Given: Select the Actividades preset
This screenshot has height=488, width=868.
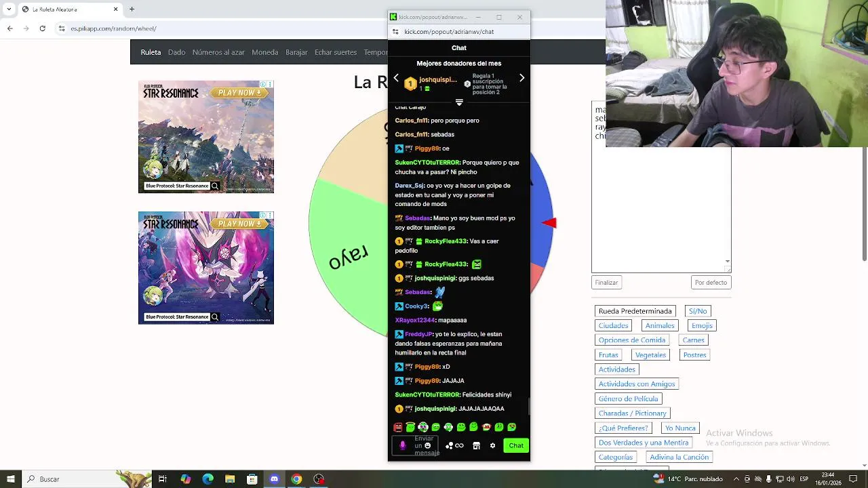Looking at the screenshot, I should 617,369.
